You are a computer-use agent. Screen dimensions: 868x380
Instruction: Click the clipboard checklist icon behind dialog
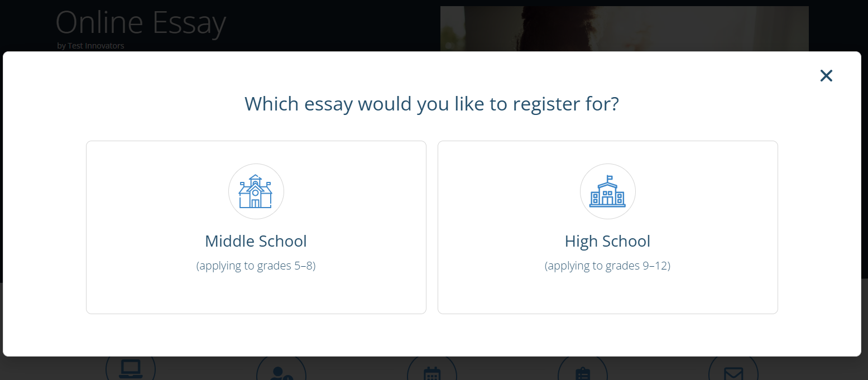582,372
